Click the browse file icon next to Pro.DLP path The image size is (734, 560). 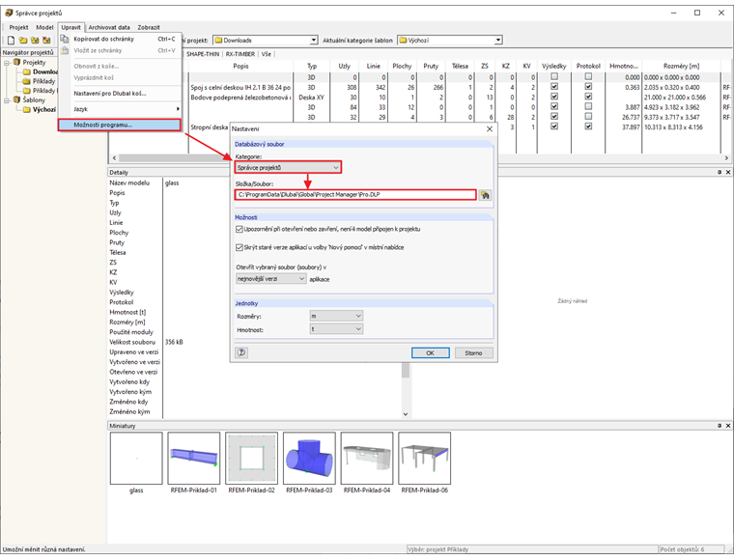pos(485,195)
